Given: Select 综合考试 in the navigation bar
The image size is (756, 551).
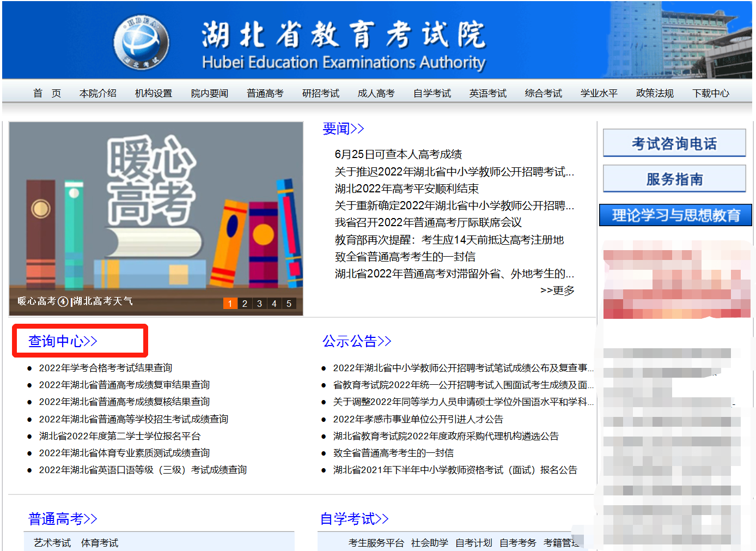Looking at the screenshot, I should [x=544, y=93].
